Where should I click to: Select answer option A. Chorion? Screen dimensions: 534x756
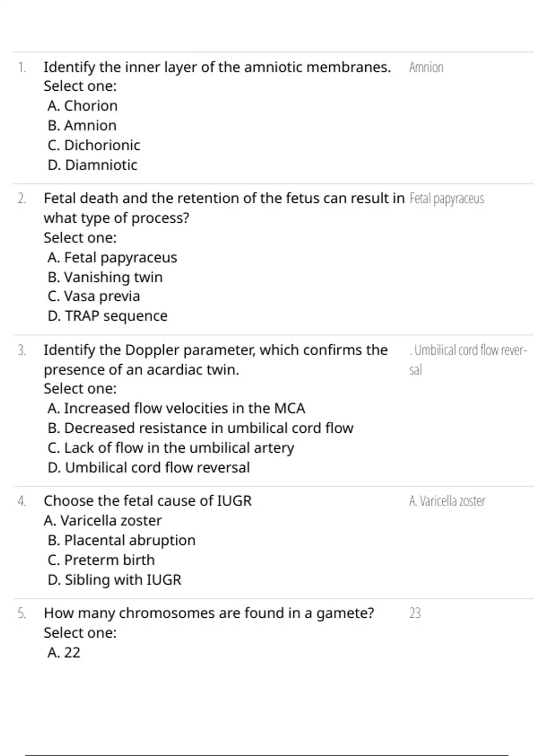pyautogui.click(x=83, y=106)
